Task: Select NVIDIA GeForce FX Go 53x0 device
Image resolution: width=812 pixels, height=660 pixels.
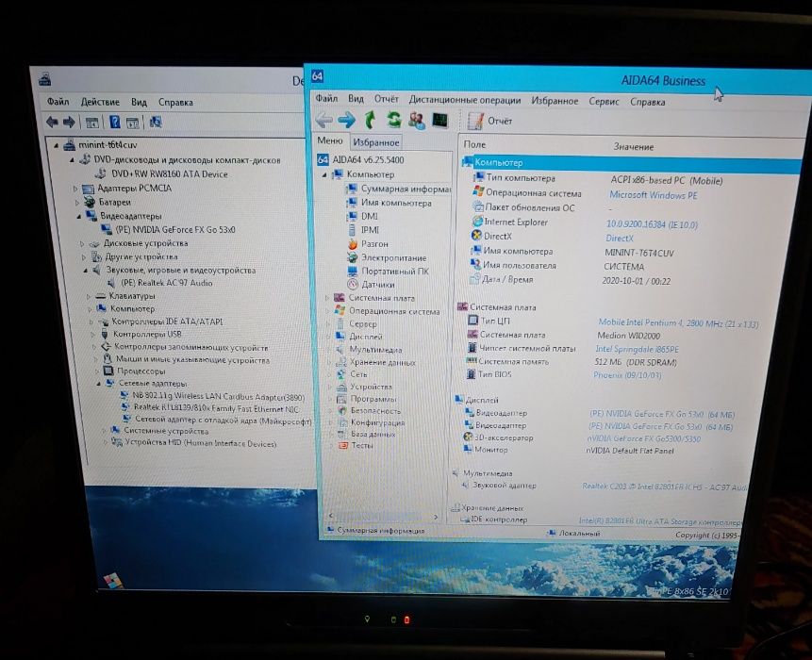Action: (x=168, y=229)
